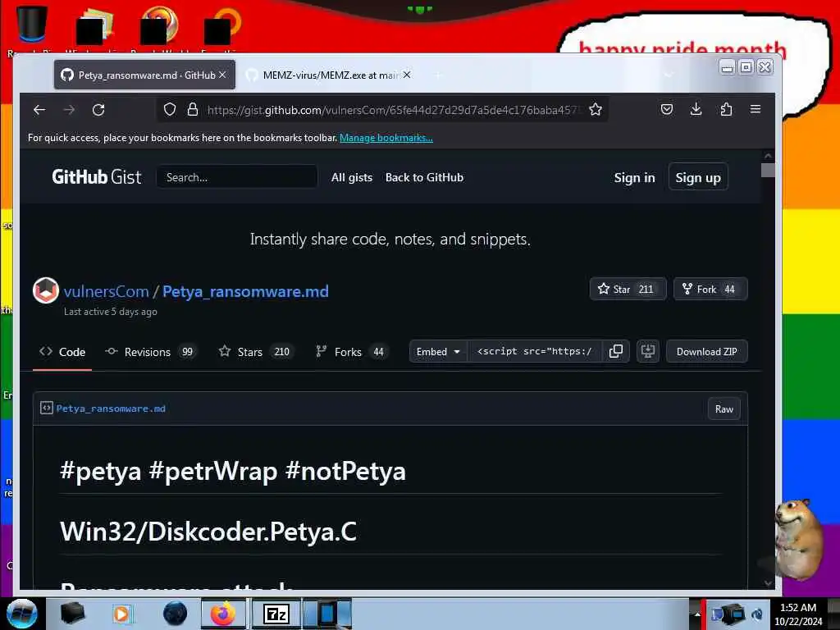Click the page scrollbar thumb

pyautogui.click(x=768, y=170)
